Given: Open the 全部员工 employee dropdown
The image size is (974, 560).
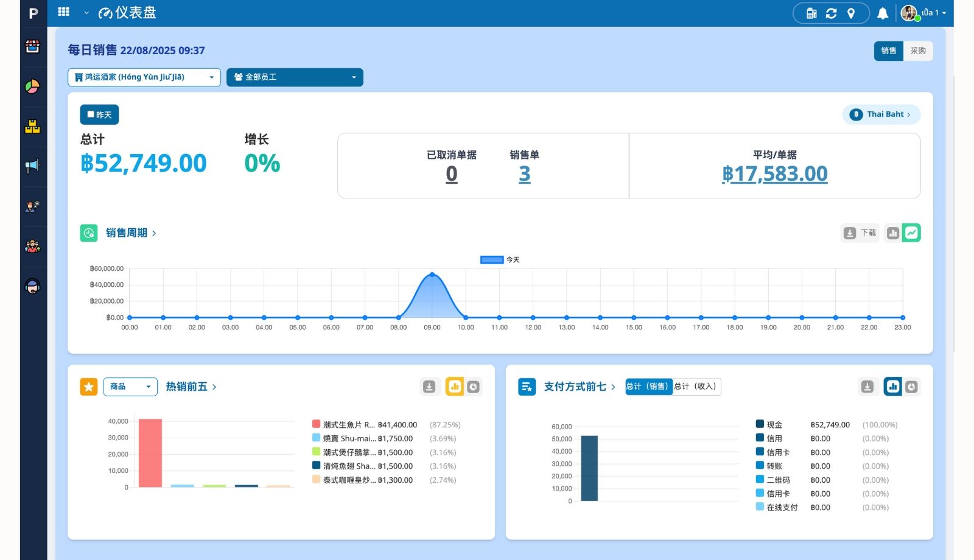Looking at the screenshot, I should point(295,77).
